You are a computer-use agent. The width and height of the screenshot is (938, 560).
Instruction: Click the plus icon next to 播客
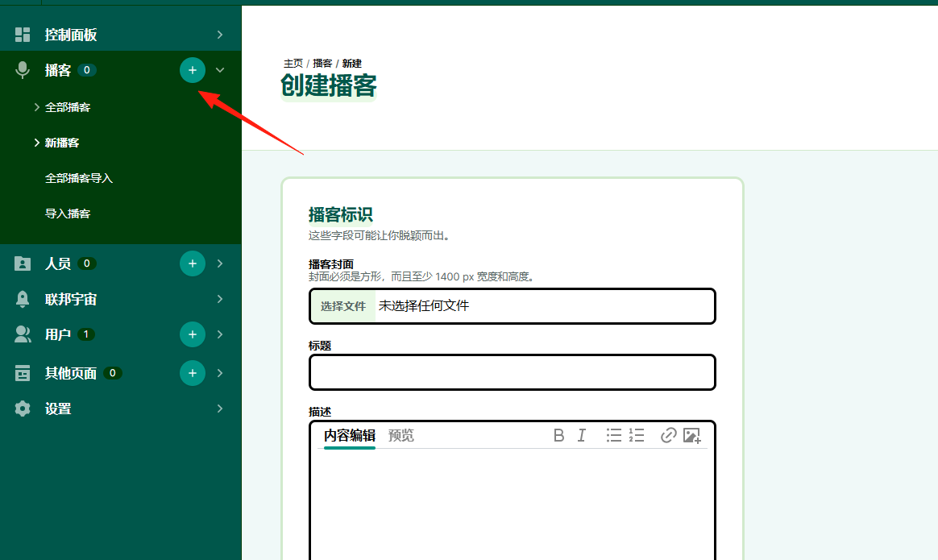tap(192, 70)
